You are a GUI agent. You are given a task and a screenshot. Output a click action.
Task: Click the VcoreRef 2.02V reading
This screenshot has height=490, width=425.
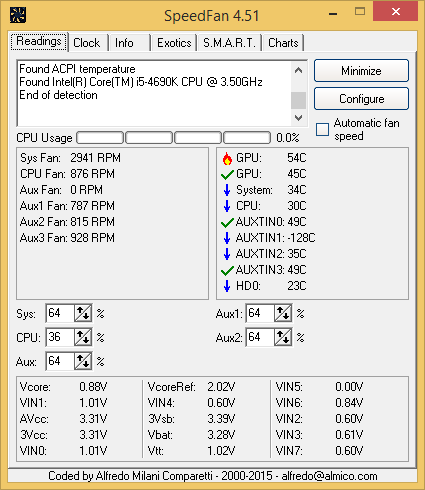[191, 387]
